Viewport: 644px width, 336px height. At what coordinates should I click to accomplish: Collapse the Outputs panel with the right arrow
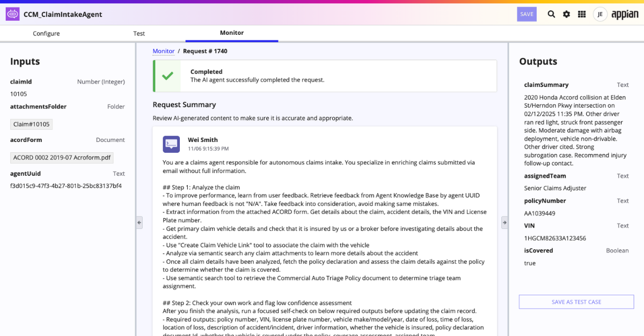pos(504,222)
